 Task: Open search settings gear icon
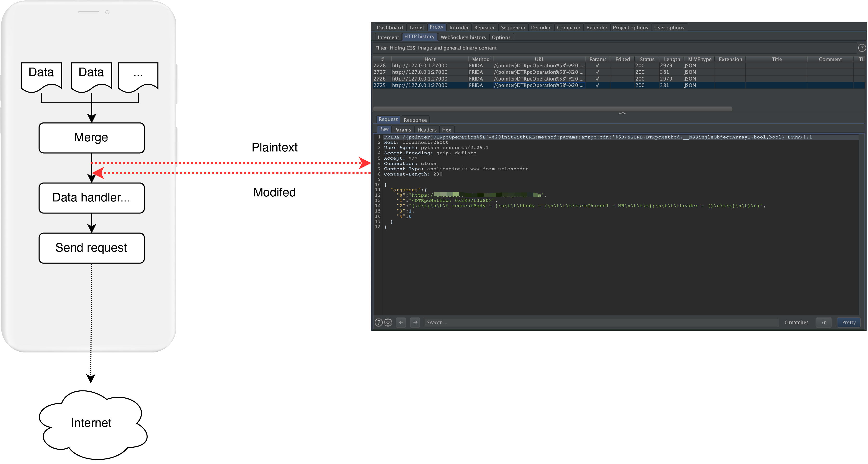pyautogui.click(x=388, y=322)
